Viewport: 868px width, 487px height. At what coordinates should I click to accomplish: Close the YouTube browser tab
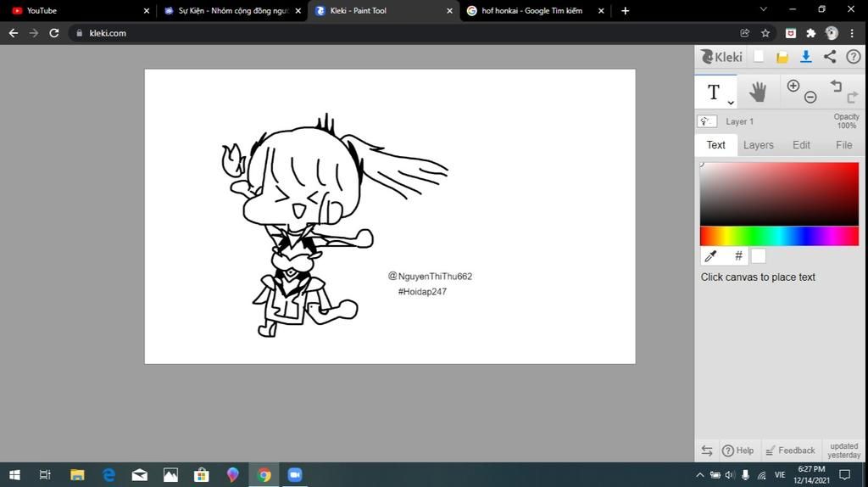146,10
